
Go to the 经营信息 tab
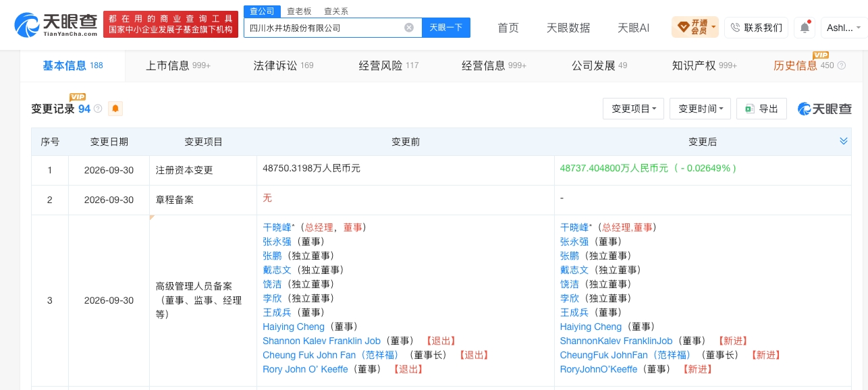coord(494,65)
